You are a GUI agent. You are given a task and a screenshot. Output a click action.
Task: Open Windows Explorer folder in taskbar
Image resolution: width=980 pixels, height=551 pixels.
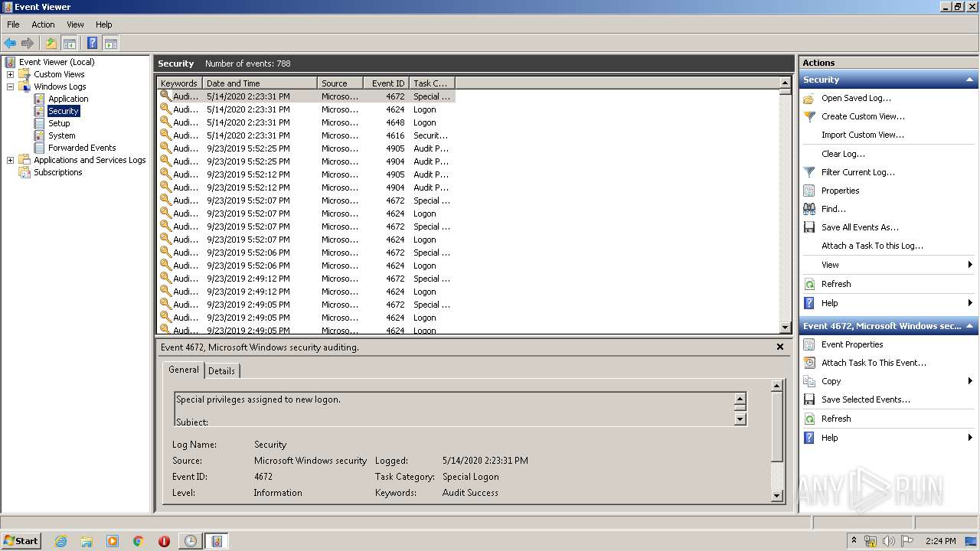(87, 541)
